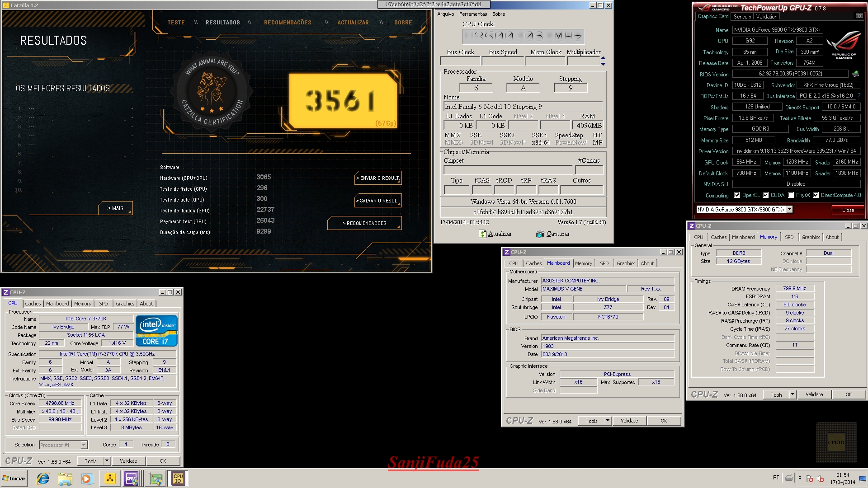This screenshot has width=868, height=488.
Task: Click Validate in CPU-Z CPU window
Action: 128,461
